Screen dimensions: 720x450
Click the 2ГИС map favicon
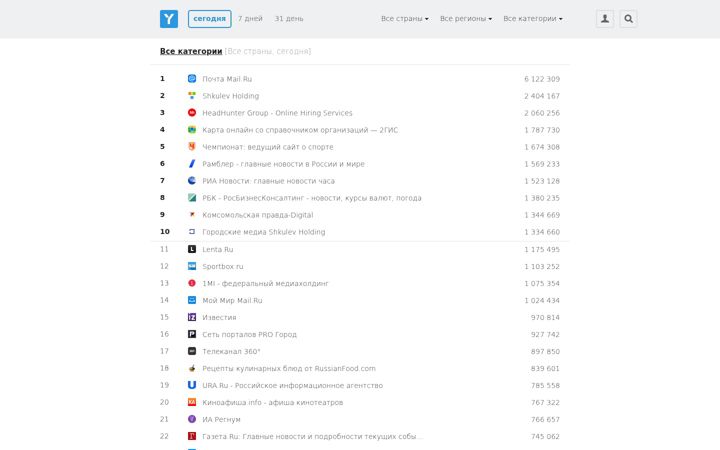[x=192, y=129]
